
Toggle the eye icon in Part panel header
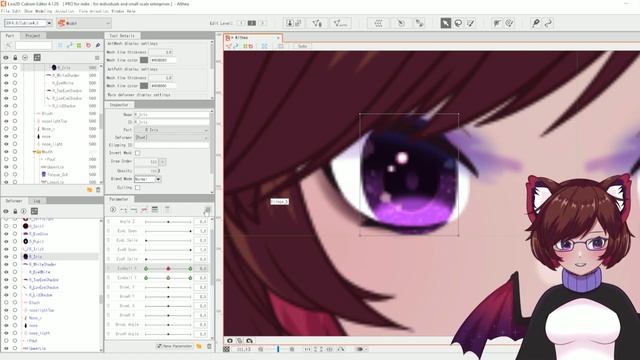point(6,58)
